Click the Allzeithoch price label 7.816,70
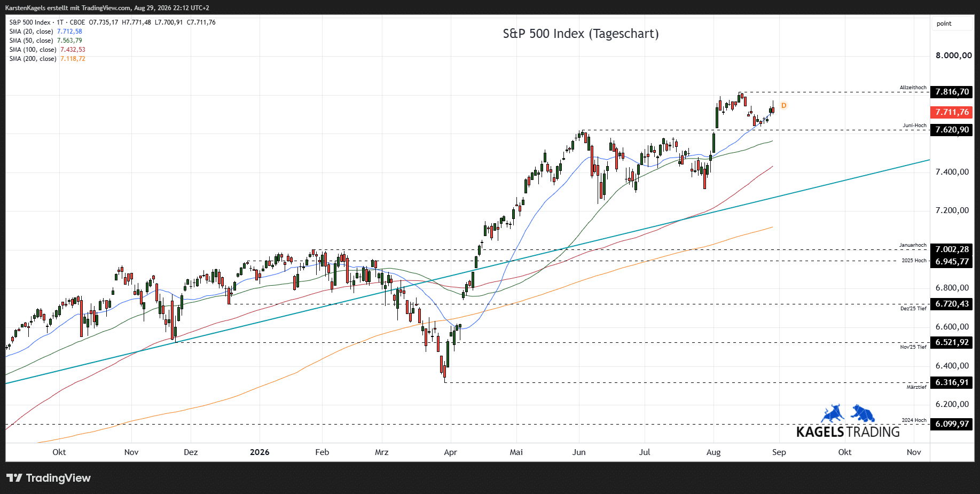The height and width of the screenshot is (494, 980). pyautogui.click(x=952, y=92)
